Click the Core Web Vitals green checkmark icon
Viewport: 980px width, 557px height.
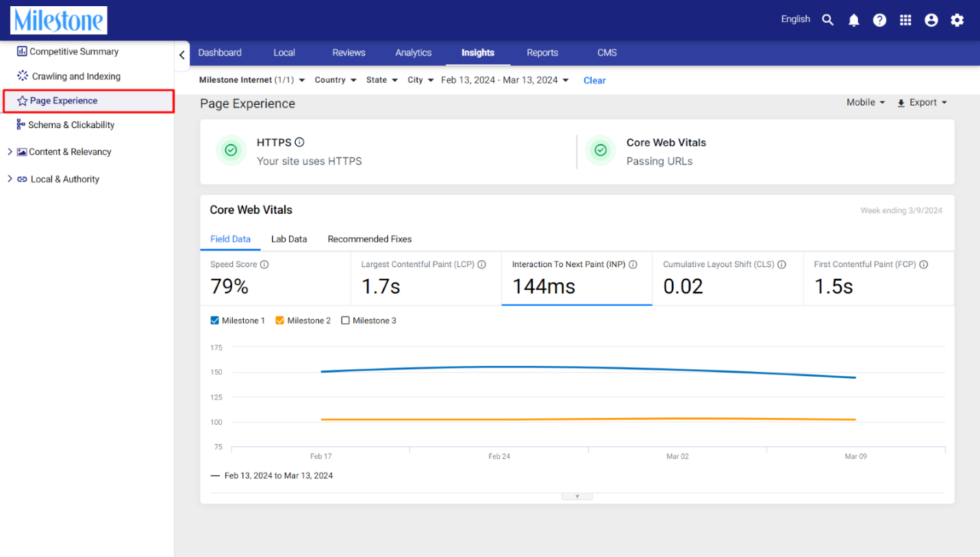[x=601, y=150]
